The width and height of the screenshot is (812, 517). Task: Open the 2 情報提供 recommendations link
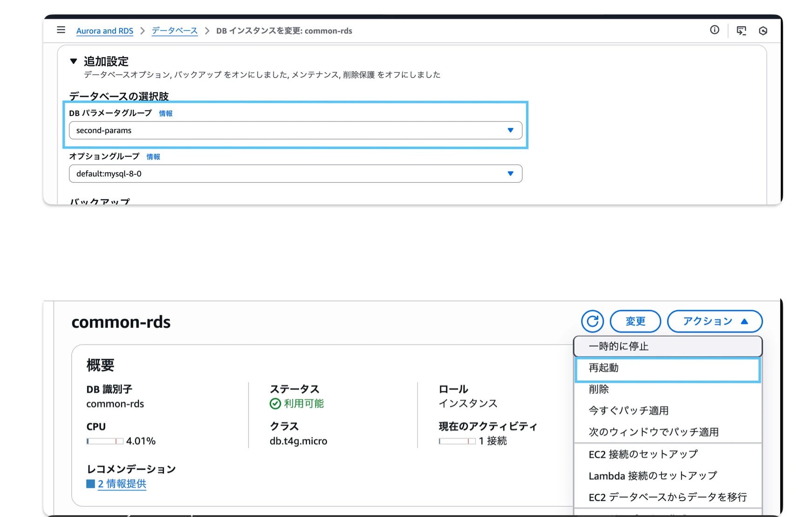[122, 484]
